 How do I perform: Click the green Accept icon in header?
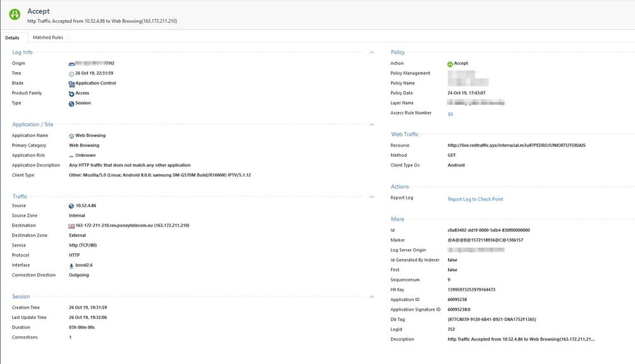[15, 15]
